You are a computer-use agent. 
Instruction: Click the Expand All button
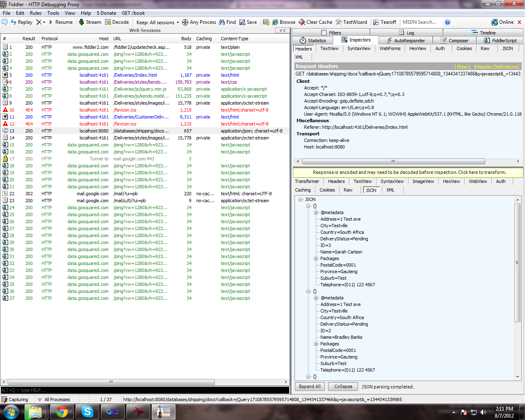point(310,386)
